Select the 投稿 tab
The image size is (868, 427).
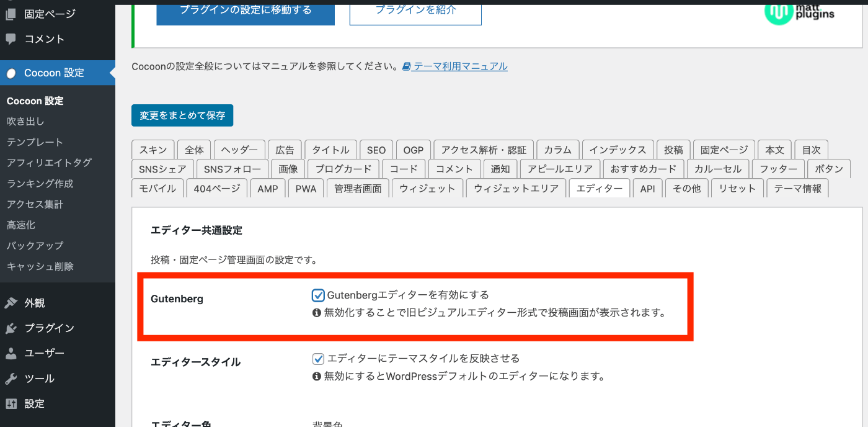click(673, 150)
